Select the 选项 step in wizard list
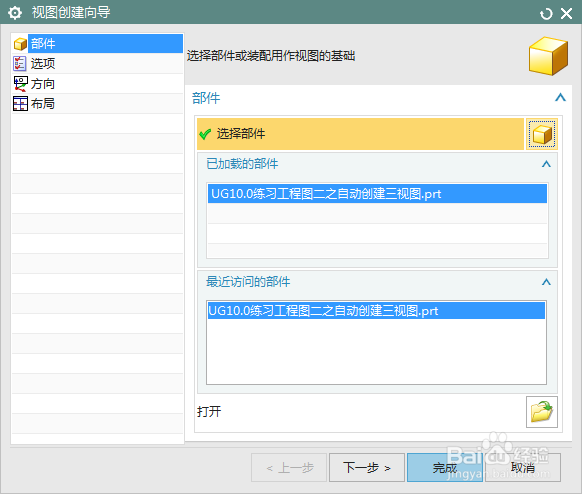The height and width of the screenshot is (494, 582). point(98,63)
